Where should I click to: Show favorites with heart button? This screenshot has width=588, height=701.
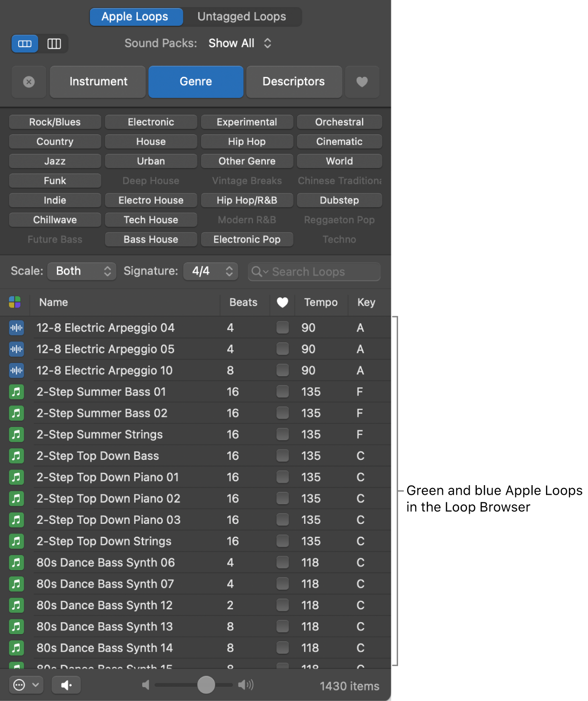pos(362,82)
